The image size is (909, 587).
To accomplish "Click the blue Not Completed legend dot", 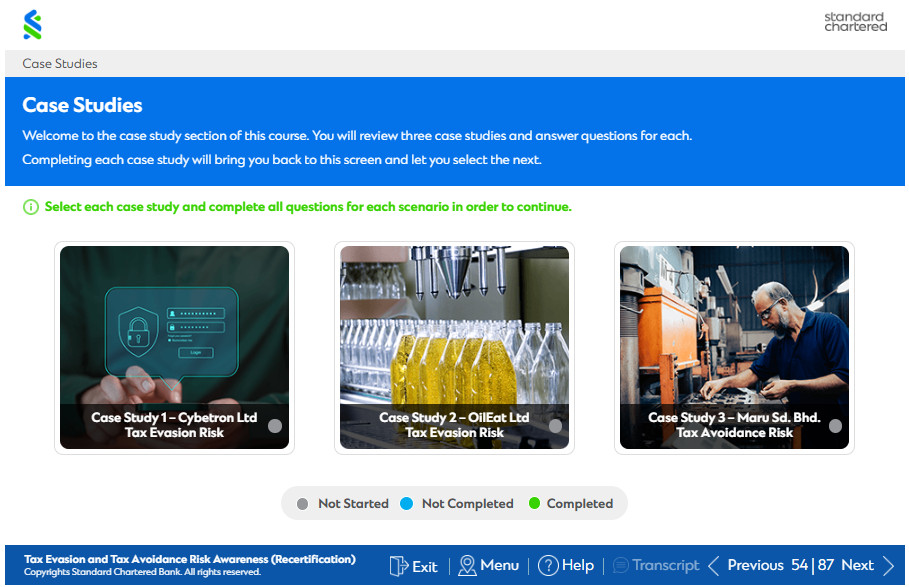I will tap(406, 504).
